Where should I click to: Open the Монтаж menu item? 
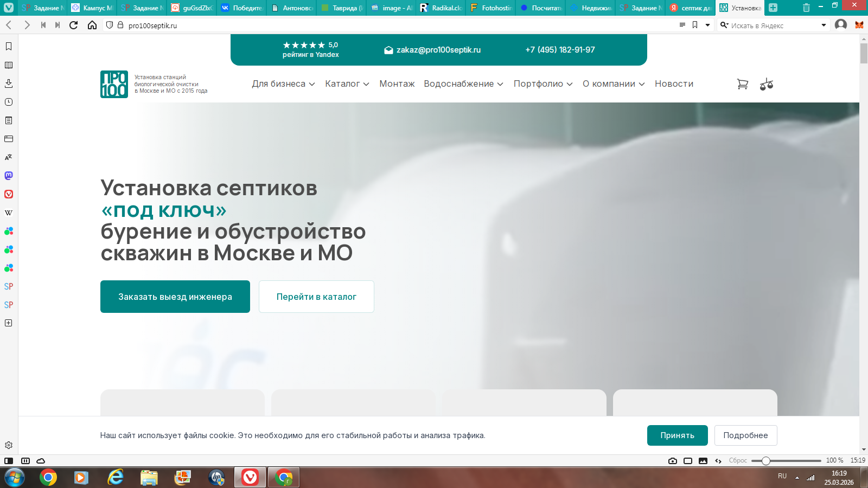397,84
